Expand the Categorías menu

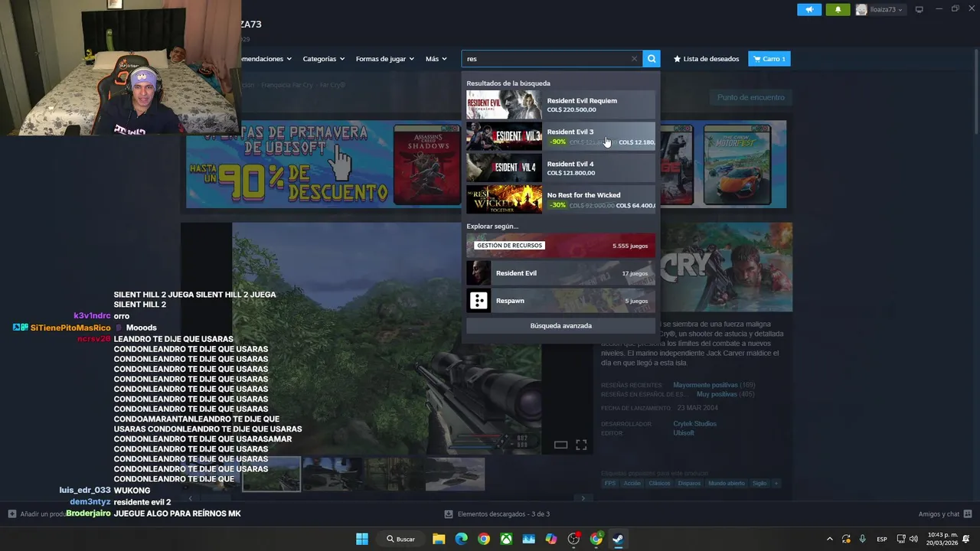point(323,59)
